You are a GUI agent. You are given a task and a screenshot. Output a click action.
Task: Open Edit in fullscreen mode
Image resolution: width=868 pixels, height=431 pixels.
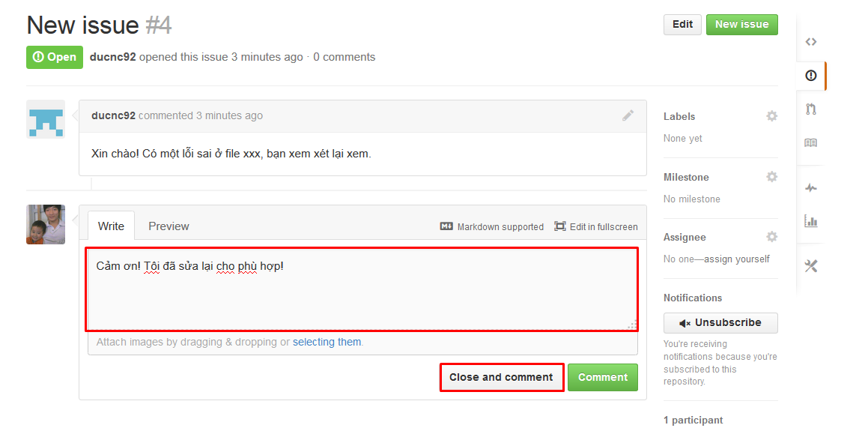coord(596,226)
